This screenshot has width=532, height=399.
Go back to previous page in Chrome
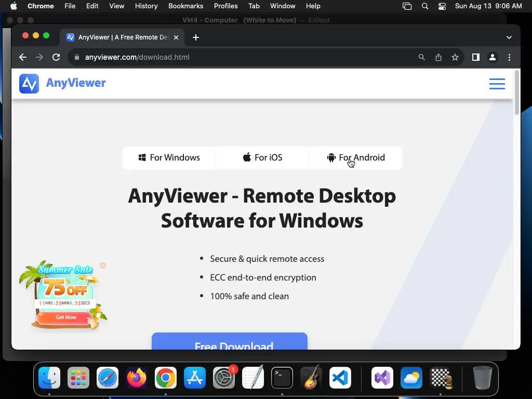point(23,57)
